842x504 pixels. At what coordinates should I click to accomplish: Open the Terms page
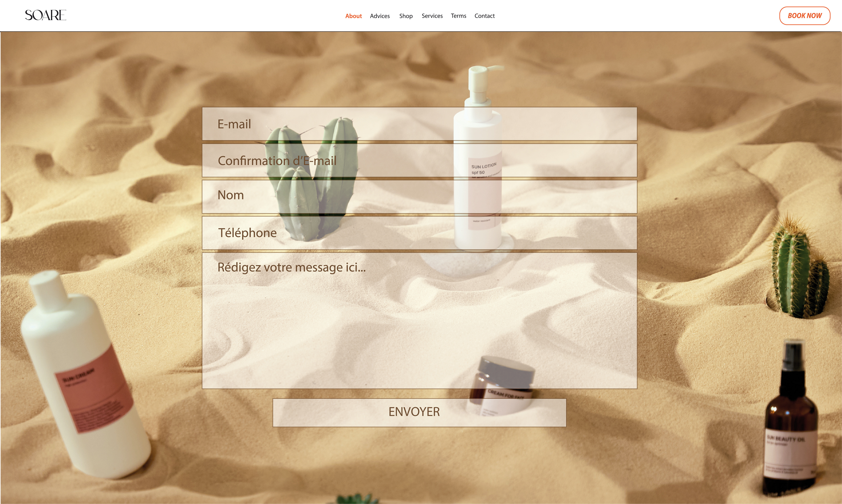[x=458, y=16]
